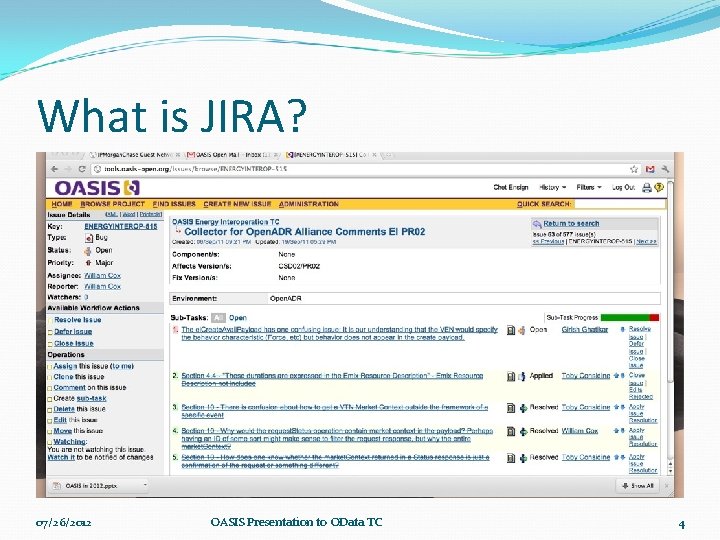Click the Chet Ensign user name
Screen dimensions: 720x540
[511, 187]
